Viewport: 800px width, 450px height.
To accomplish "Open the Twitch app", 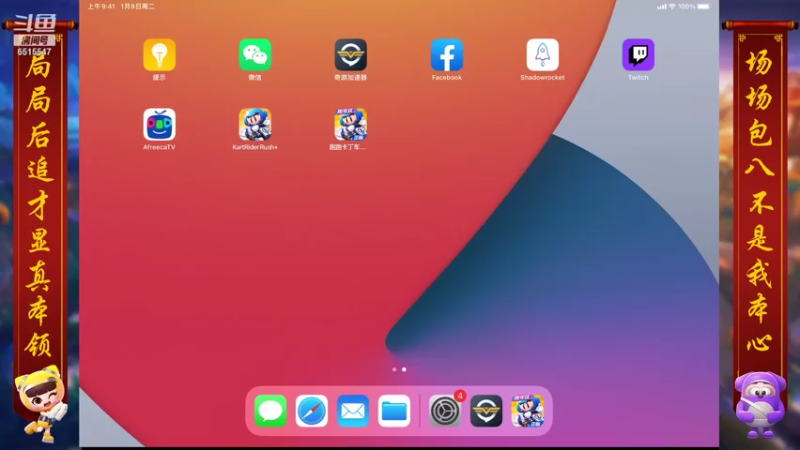I will (638, 55).
